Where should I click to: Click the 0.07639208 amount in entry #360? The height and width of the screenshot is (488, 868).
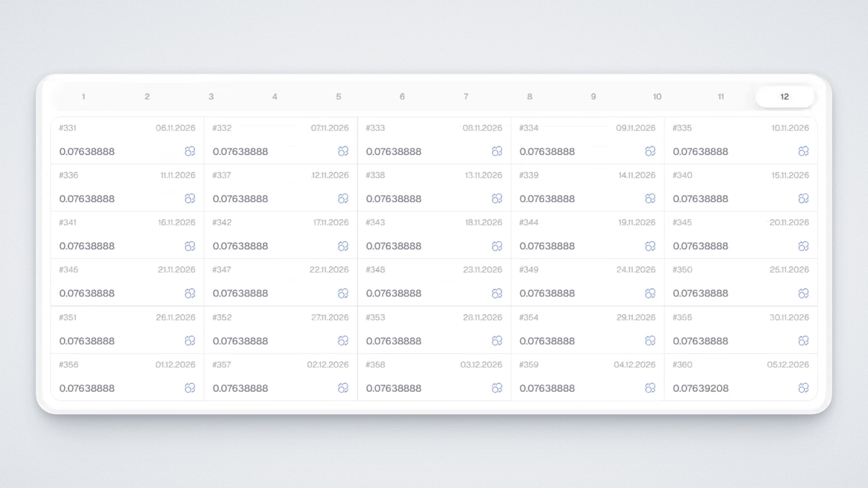pos(700,388)
